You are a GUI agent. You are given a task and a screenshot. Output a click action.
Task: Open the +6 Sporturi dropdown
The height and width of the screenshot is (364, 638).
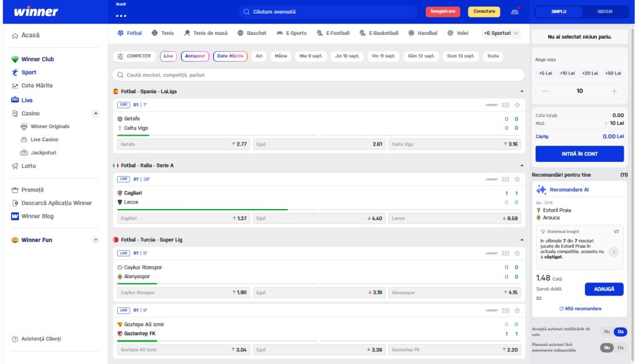pos(501,34)
